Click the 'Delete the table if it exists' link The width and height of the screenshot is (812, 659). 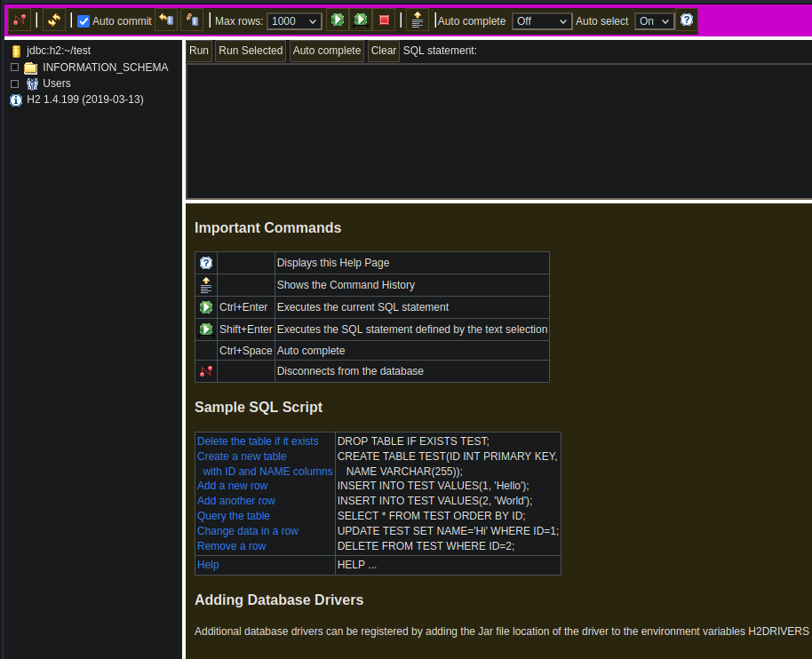(258, 441)
